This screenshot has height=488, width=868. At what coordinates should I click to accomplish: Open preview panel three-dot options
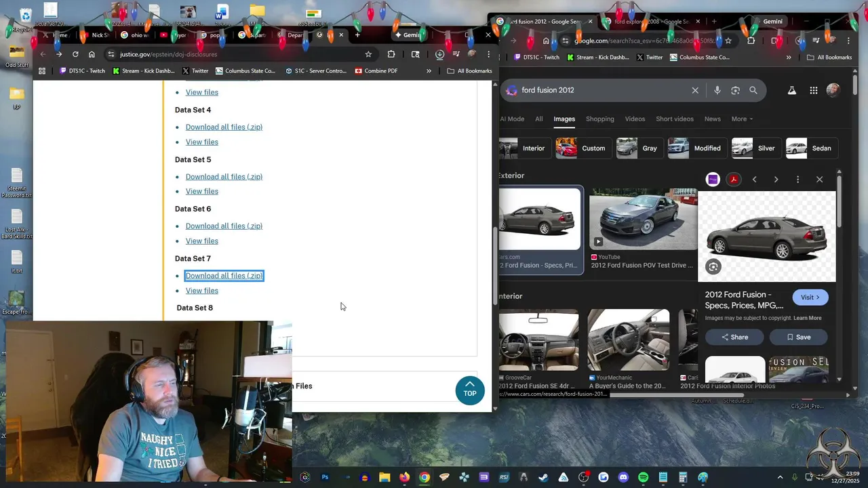point(797,180)
